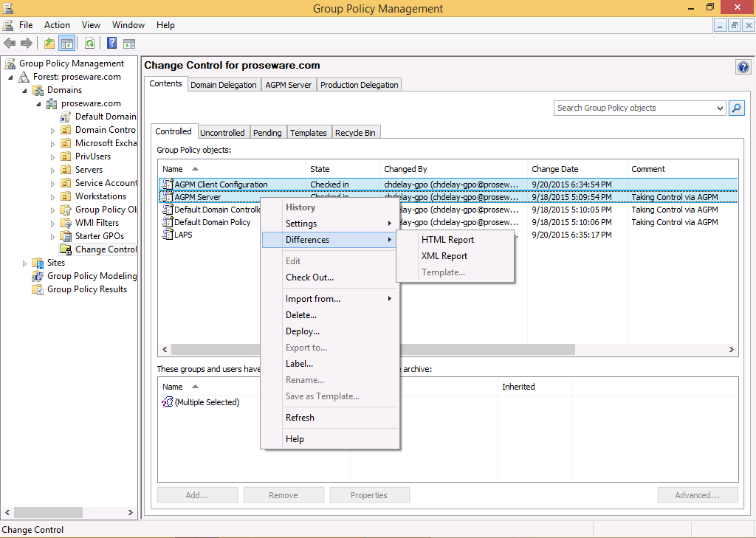Image resolution: width=756 pixels, height=538 pixels.
Task: Select Check Out in the context menu
Action: point(309,277)
